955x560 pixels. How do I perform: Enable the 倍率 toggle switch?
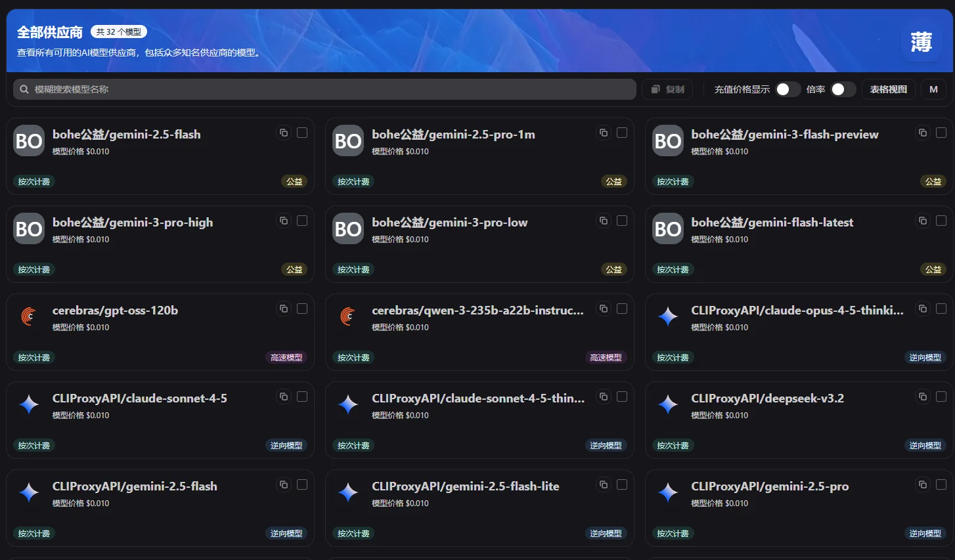(843, 89)
